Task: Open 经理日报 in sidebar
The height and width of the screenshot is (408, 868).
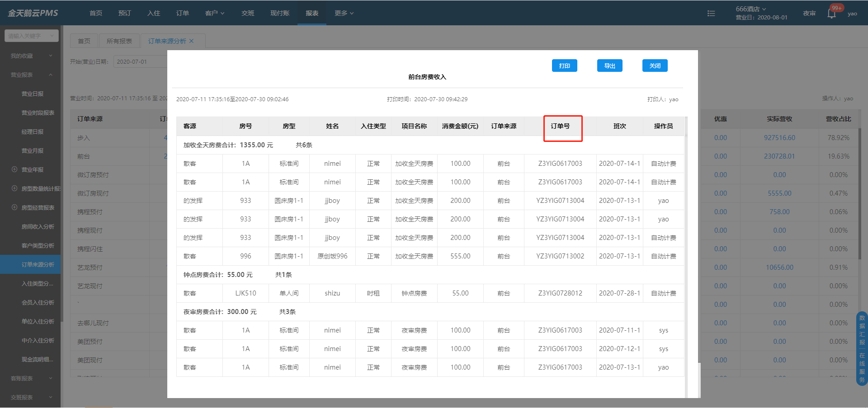Action: click(x=33, y=131)
